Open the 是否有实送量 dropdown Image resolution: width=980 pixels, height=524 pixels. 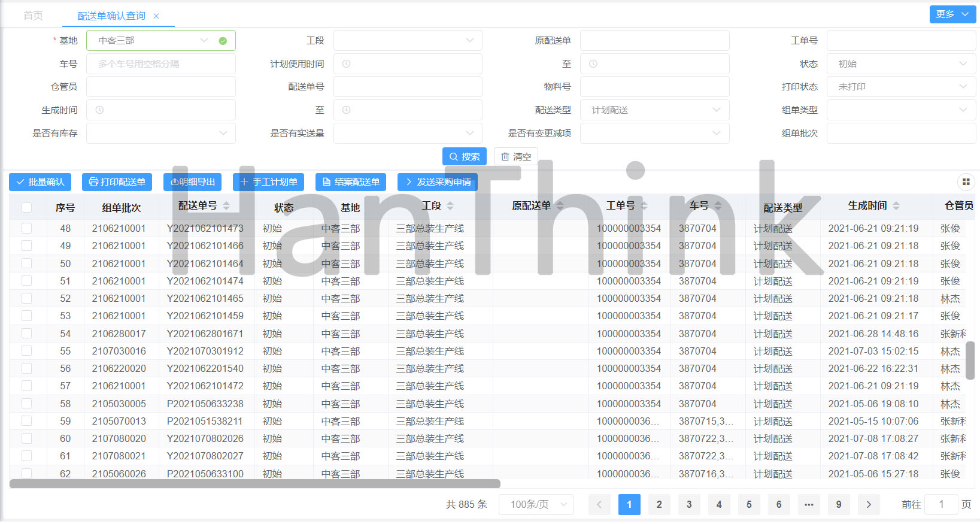[408, 134]
